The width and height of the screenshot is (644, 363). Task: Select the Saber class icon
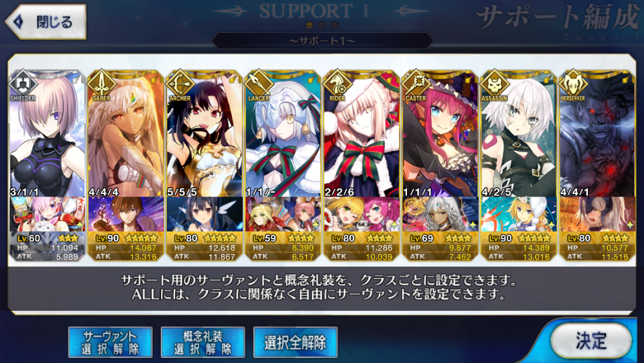click(102, 84)
